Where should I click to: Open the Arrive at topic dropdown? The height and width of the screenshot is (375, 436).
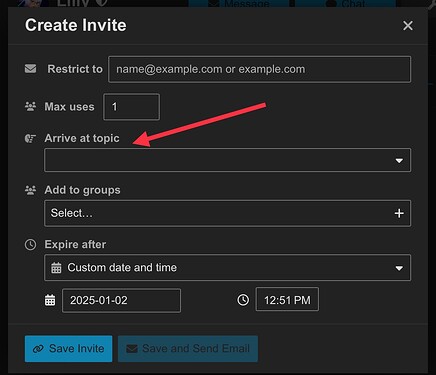227,160
